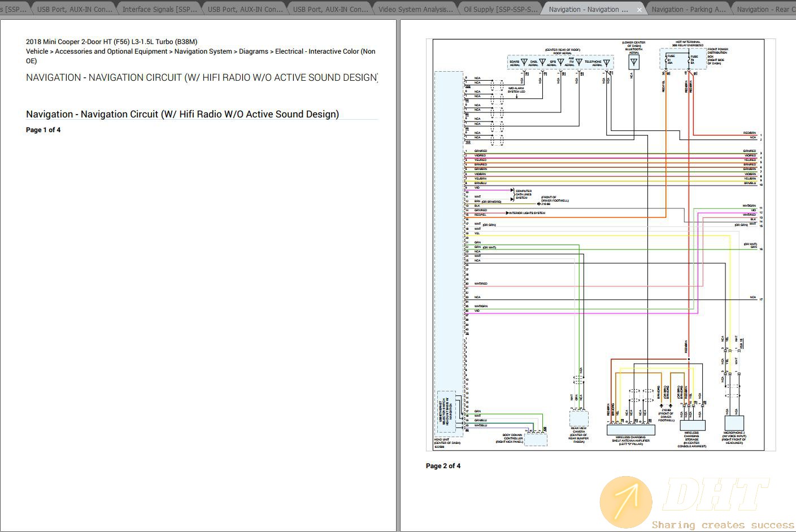This screenshot has height=532, width=796.
Task: Click the Computer Data Lines System label
Action: [523, 194]
